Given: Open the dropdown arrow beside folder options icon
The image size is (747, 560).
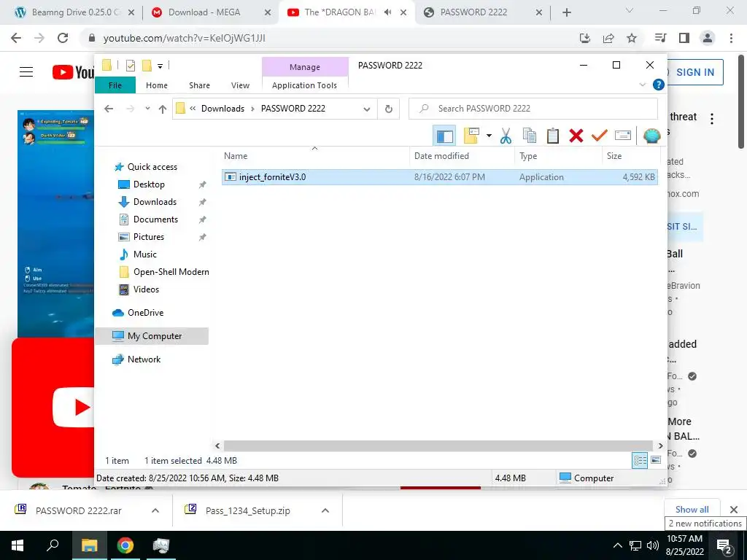Looking at the screenshot, I should point(489,136).
